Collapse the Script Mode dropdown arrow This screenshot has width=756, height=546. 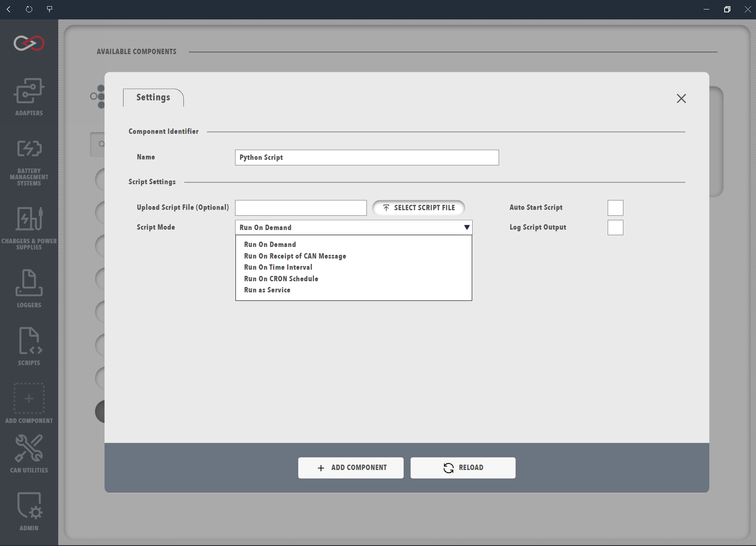[x=467, y=228]
